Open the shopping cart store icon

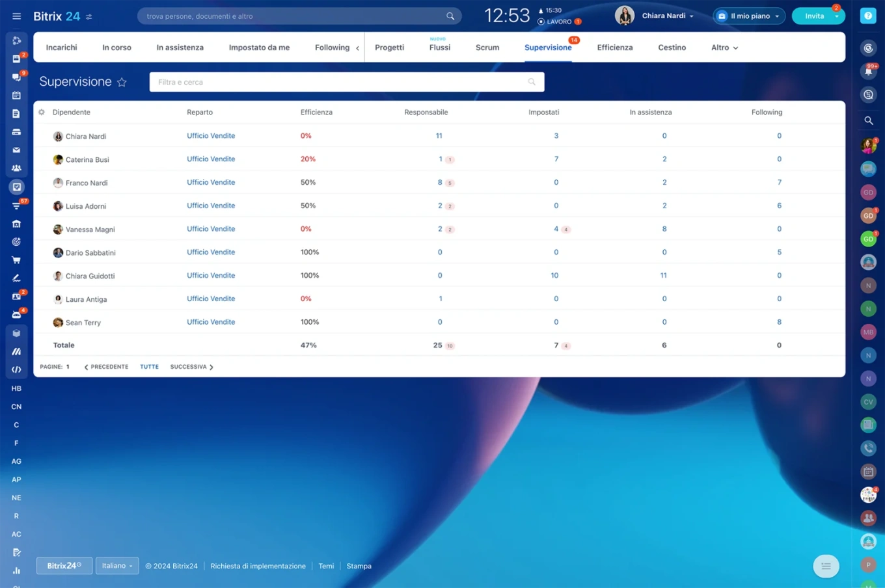[16, 260]
